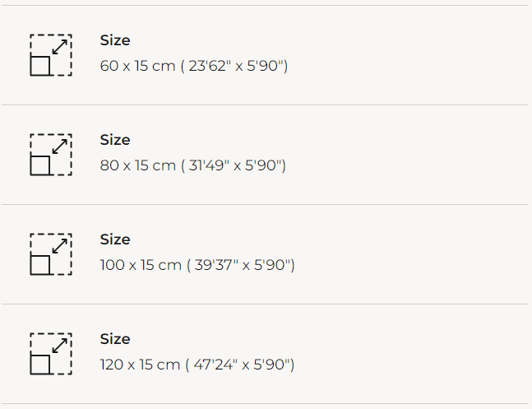Click the small solid square in the third size icon
The width and height of the screenshot is (532, 409).
tap(40, 265)
